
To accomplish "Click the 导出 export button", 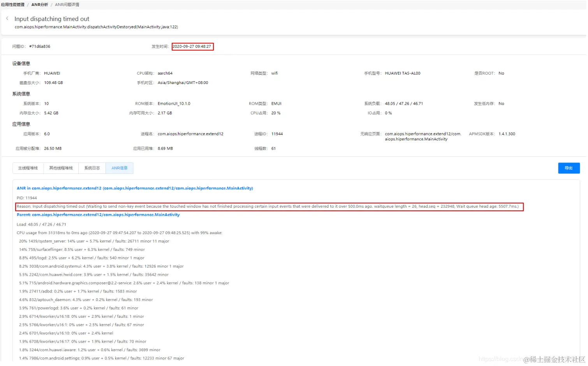I will point(569,168).
